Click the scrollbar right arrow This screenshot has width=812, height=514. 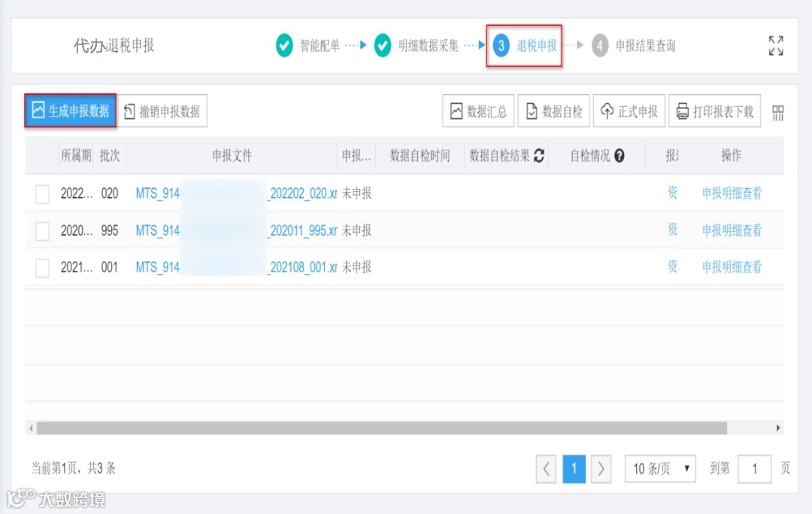point(778,428)
